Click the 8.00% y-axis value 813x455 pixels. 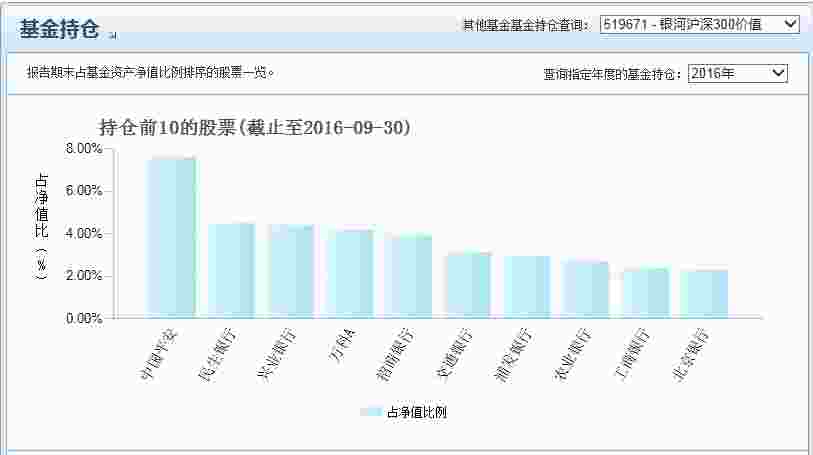point(83,149)
